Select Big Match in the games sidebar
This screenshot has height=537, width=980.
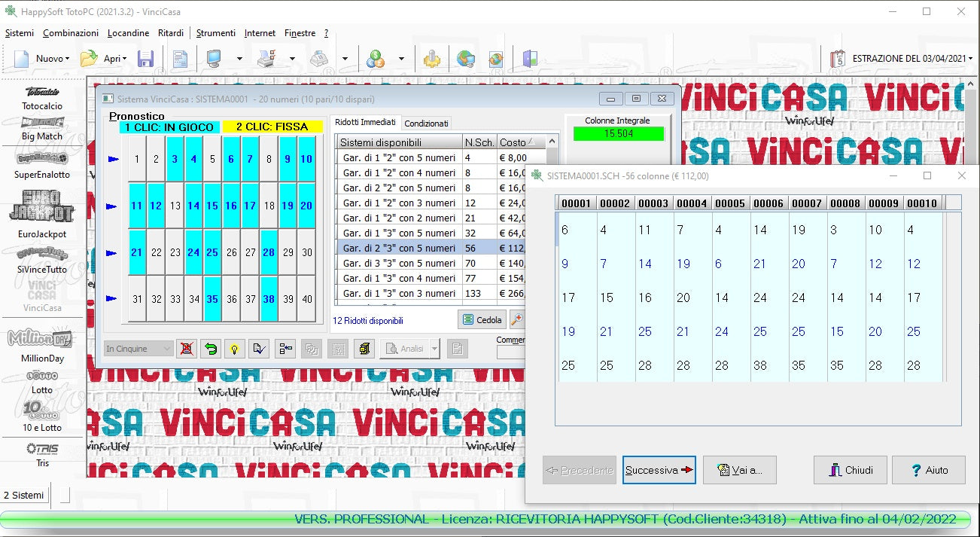(42, 128)
